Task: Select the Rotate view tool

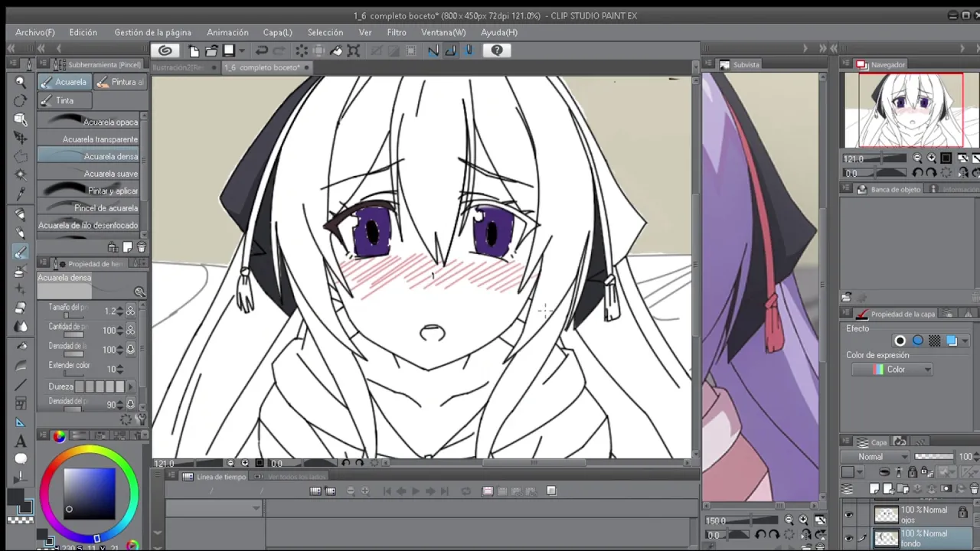Action: (x=21, y=100)
